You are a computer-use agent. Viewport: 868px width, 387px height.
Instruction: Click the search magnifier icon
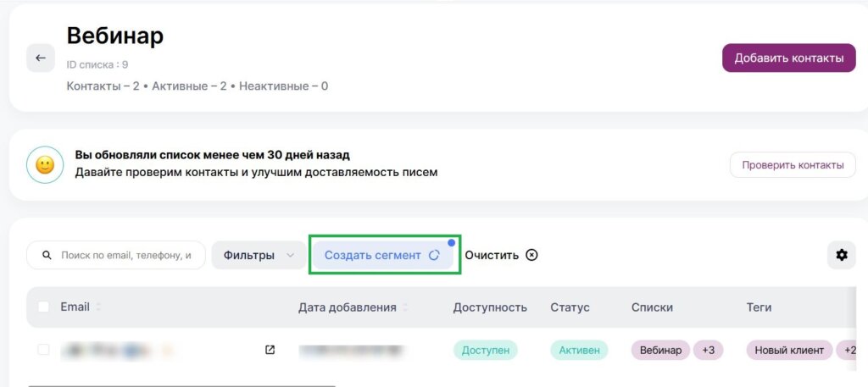point(47,255)
